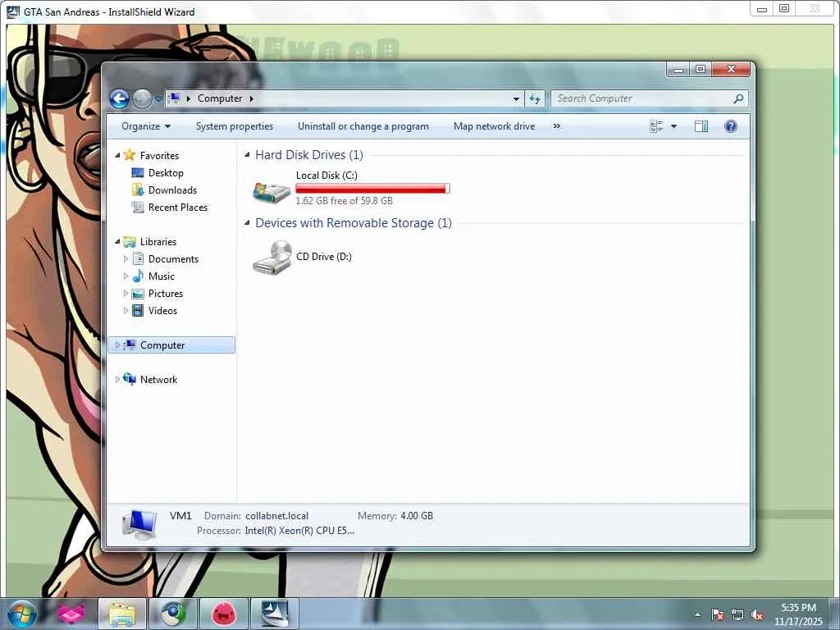840x630 pixels.
Task: Select Libraries in the navigation pane
Action: tap(158, 242)
